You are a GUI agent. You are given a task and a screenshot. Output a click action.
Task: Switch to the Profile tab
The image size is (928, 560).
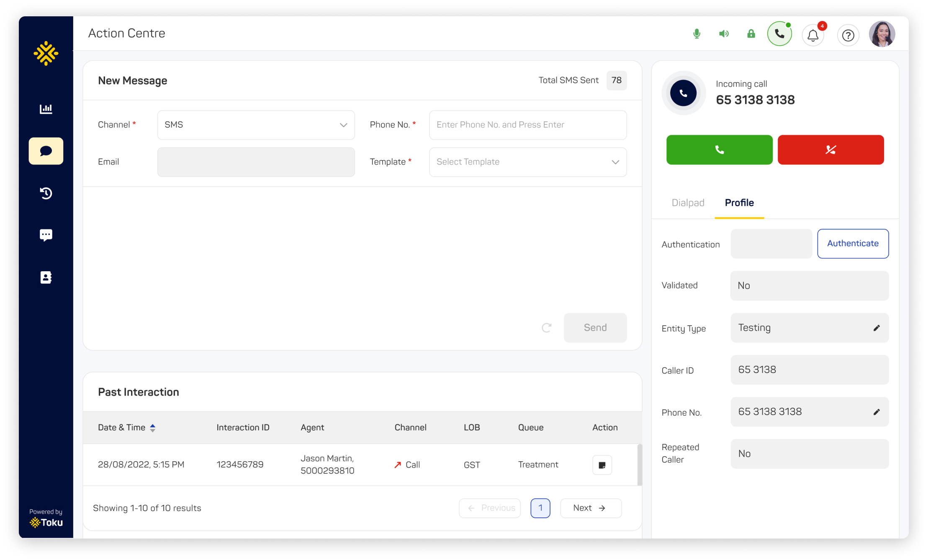(739, 203)
